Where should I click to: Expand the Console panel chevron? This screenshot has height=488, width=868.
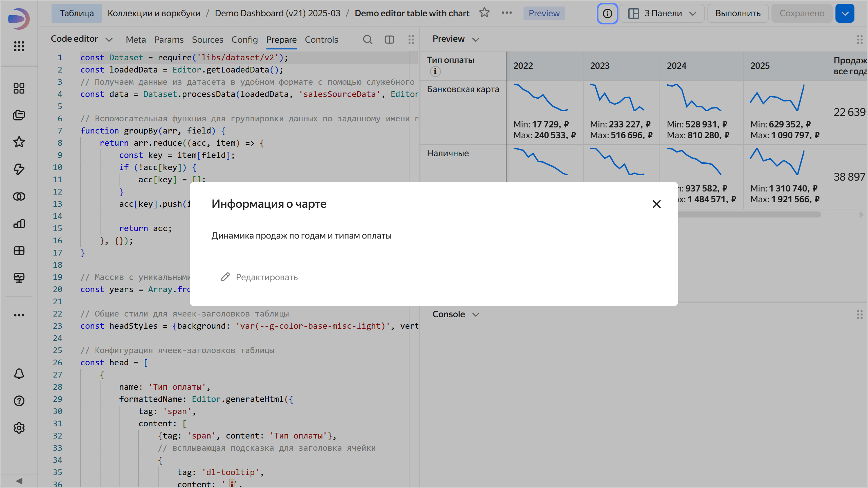[476, 314]
